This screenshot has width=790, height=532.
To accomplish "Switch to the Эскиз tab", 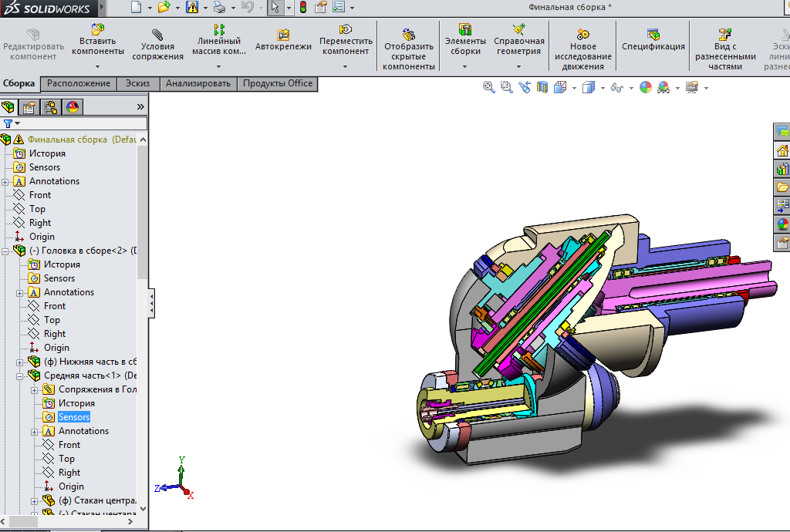I will click(137, 83).
